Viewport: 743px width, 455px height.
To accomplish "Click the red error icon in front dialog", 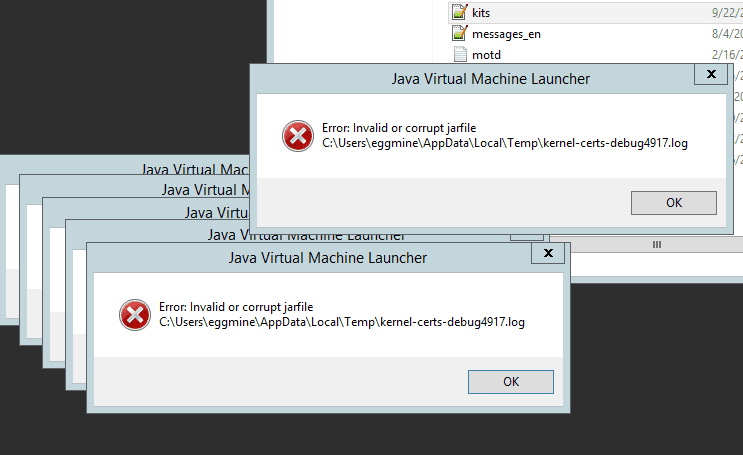I will tap(135, 315).
